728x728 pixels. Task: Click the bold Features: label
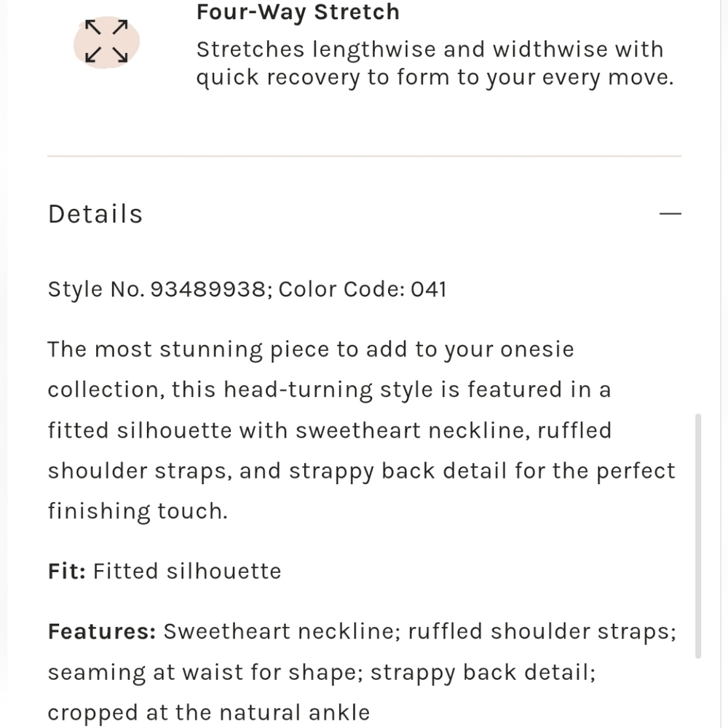(x=102, y=631)
